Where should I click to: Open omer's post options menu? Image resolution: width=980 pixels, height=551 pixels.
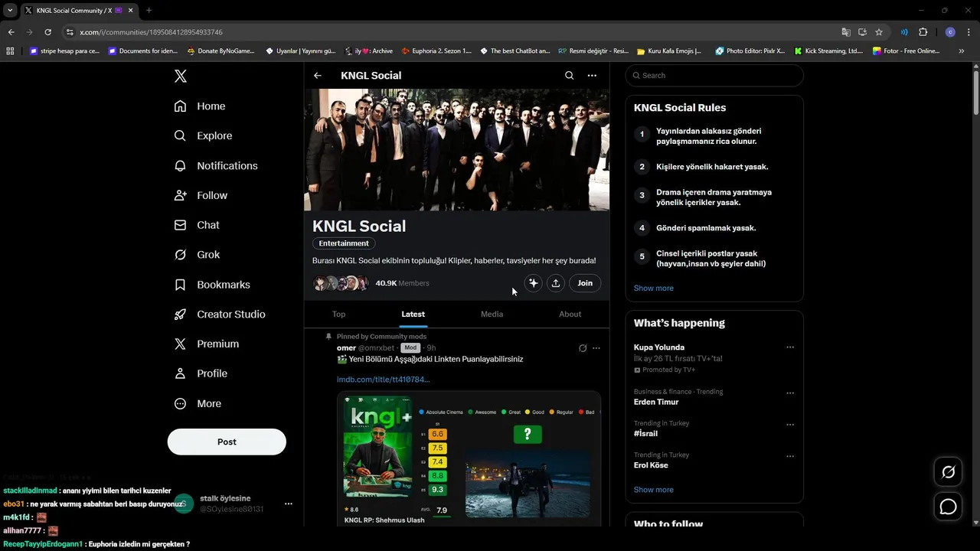[x=596, y=348]
